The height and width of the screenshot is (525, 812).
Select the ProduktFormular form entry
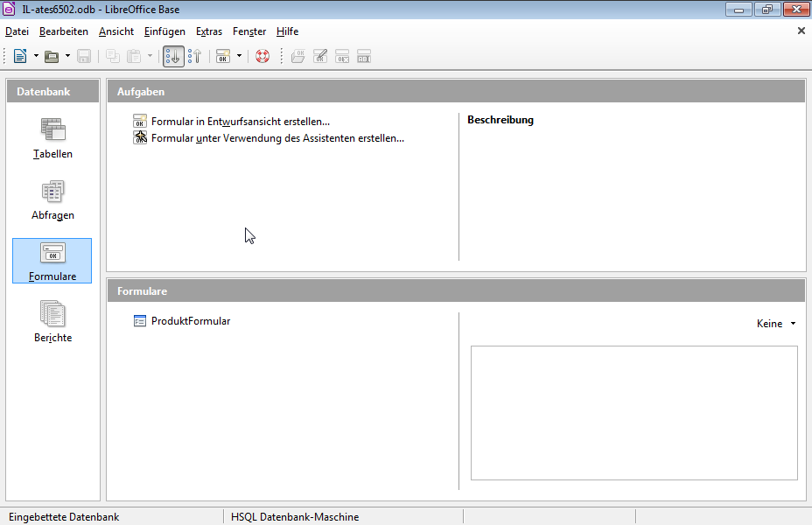point(191,321)
